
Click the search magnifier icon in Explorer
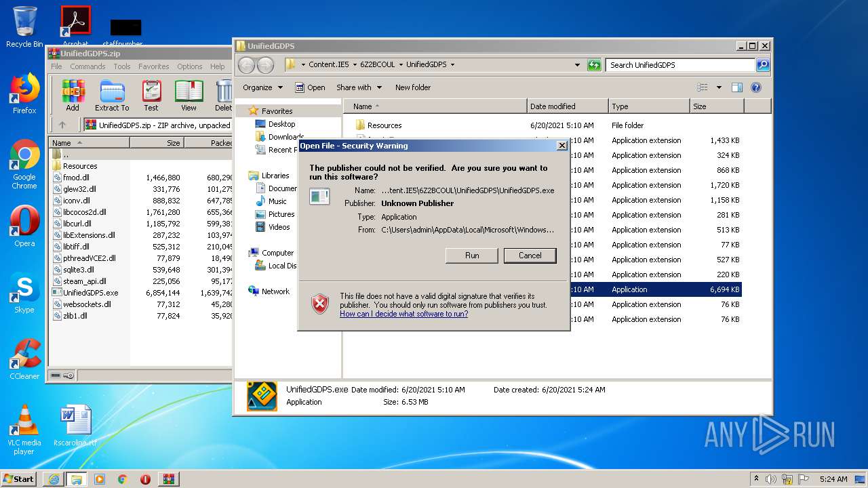pos(763,65)
